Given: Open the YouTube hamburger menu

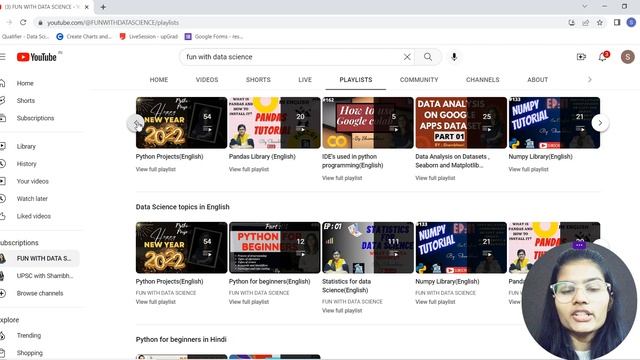Looking at the screenshot, I should [x=2, y=57].
